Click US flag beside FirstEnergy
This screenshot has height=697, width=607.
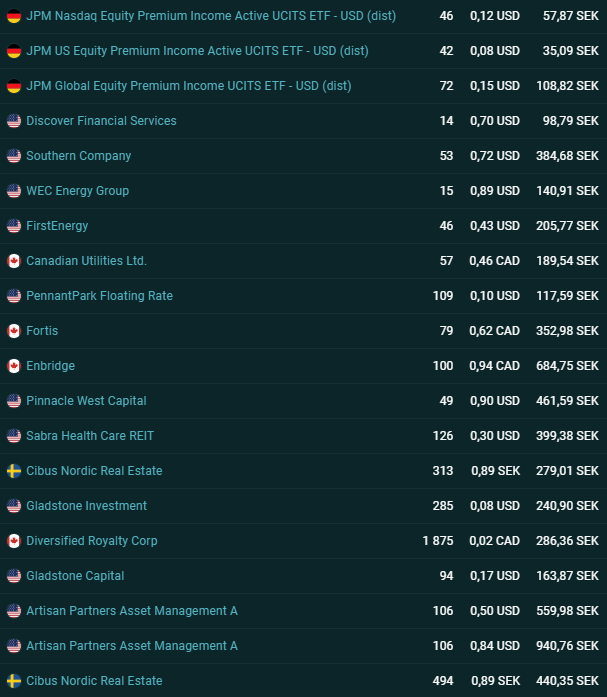click(14, 226)
